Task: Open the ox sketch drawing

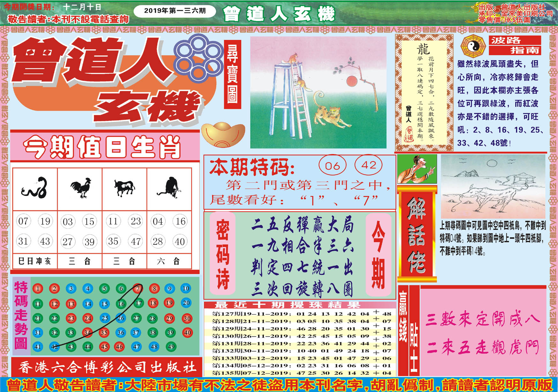Action: tap(493, 187)
